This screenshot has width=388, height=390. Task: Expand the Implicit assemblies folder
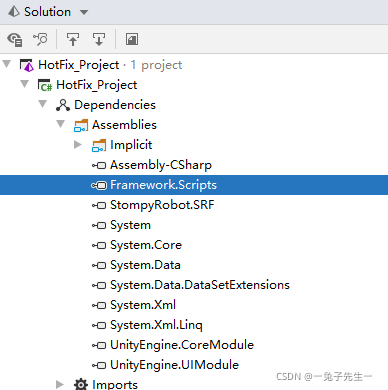point(78,144)
